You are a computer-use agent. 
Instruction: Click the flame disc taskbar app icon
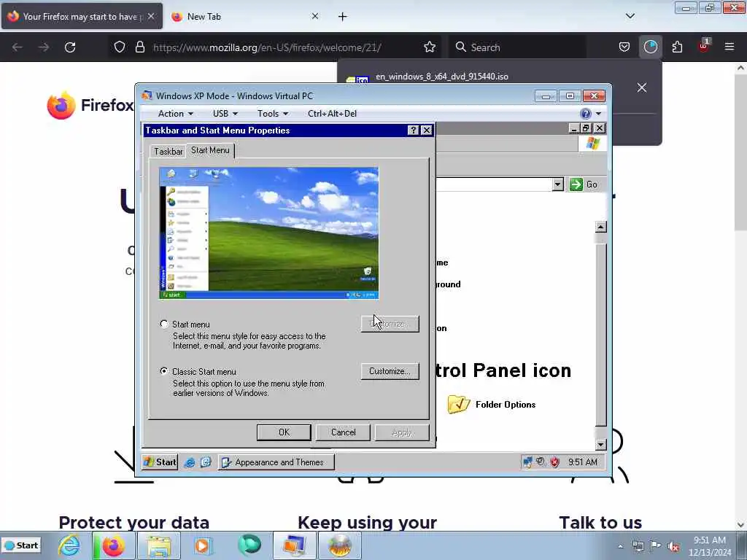click(x=339, y=545)
